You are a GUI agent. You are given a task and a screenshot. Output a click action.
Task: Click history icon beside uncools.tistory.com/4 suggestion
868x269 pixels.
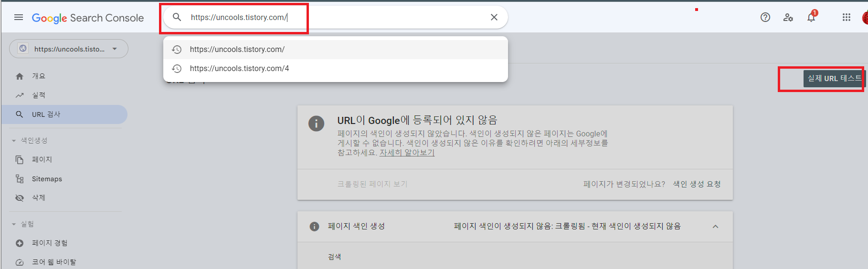[177, 69]
